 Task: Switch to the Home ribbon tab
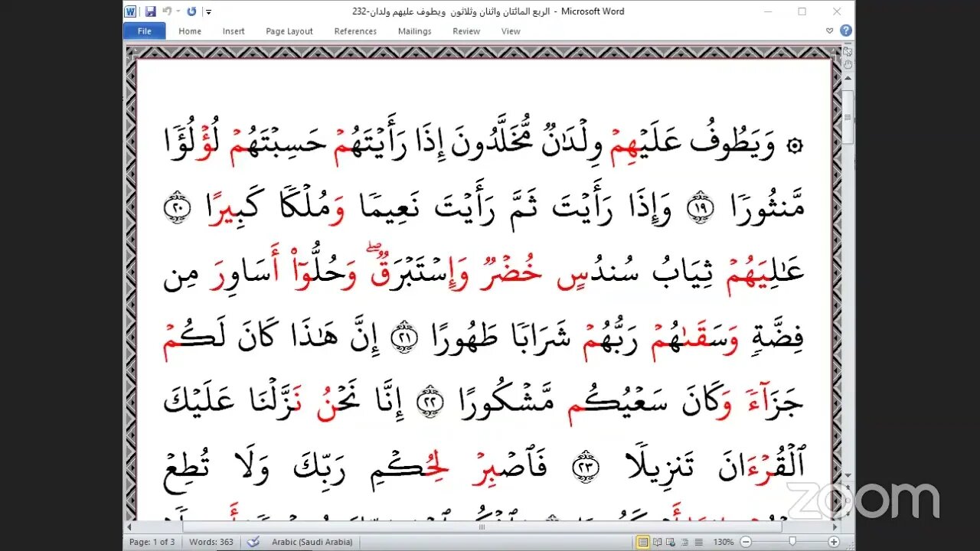(190, 31)
